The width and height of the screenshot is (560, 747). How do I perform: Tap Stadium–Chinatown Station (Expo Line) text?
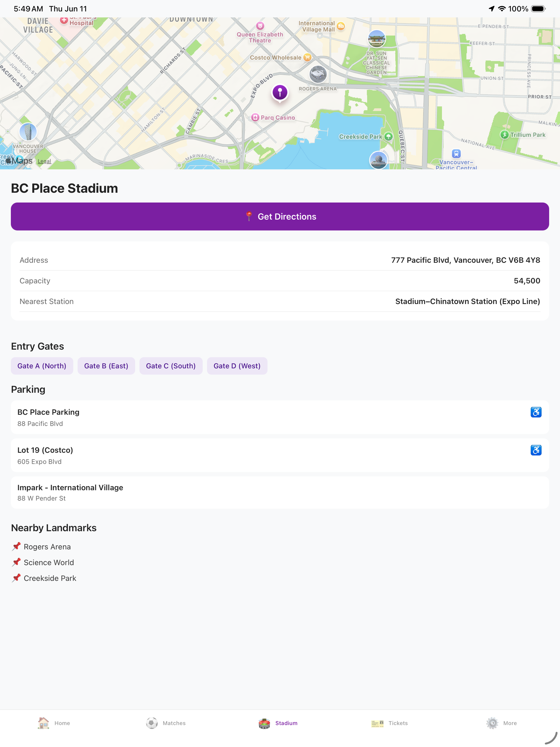[468, 301]
